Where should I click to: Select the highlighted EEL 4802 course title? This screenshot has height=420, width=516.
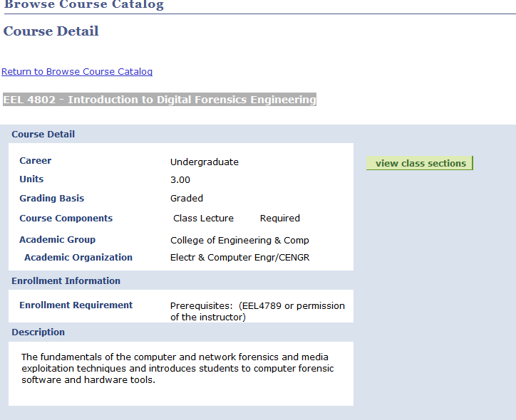click(x=160, y=100)
